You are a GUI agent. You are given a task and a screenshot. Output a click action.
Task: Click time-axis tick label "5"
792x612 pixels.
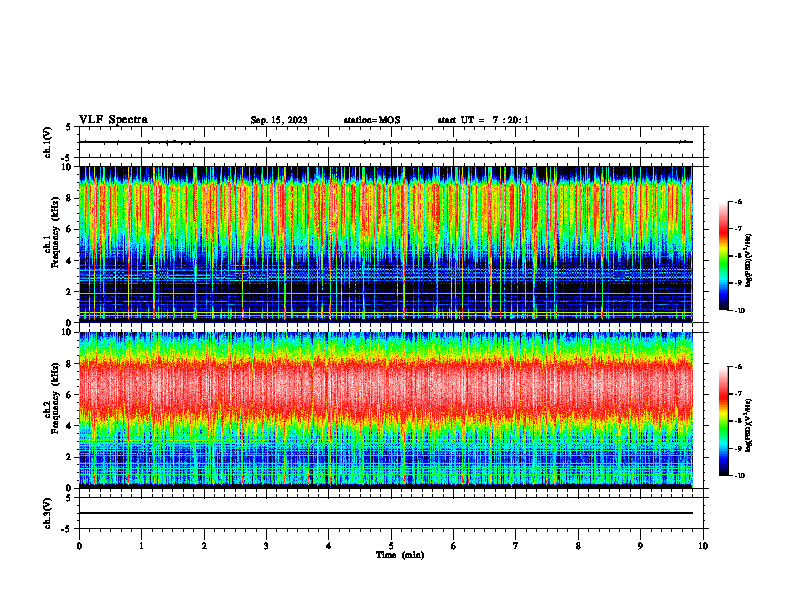click(391, 546)
